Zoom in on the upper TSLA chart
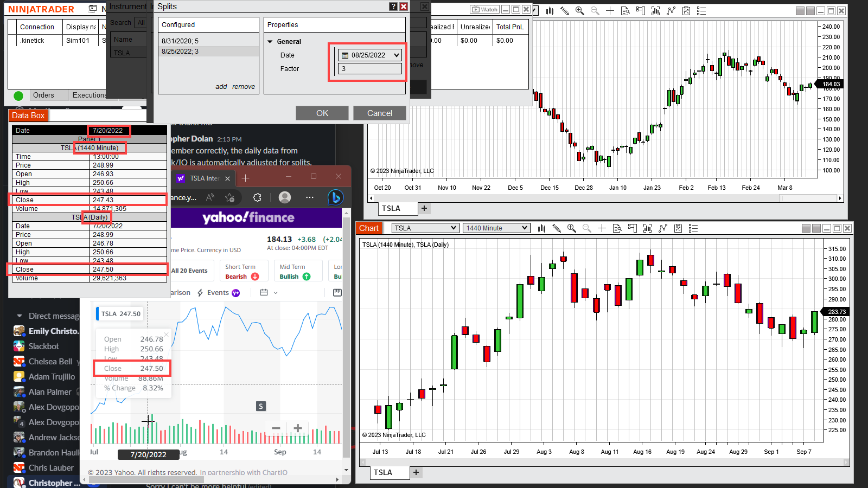The height and width of the screenshot is (488, 868). (x=580, y=11)
